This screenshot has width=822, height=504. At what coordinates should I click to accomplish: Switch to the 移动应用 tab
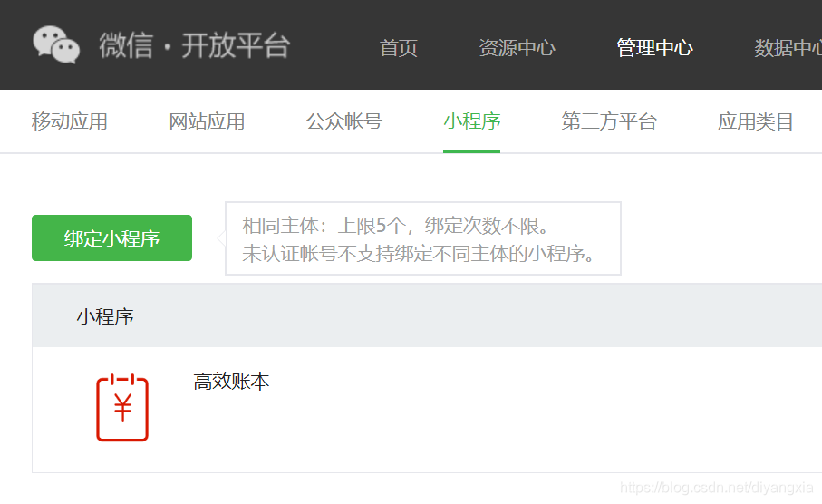tap(70, 121)
